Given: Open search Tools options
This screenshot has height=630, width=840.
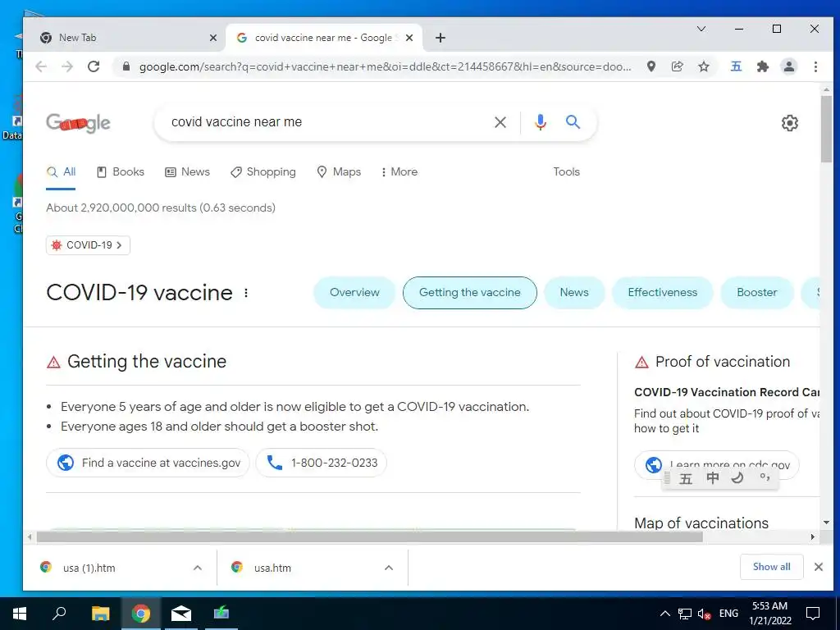Looking at the screenshot, I should point(566,172).
